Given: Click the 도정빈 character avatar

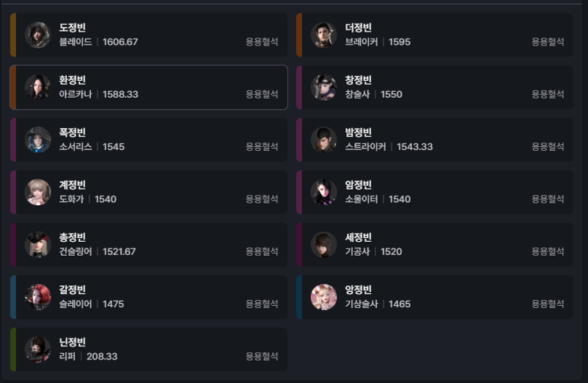Looking at the screenshot, I should tap(37, 35).
